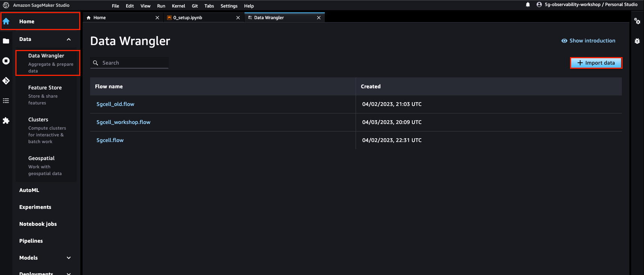Click the user profile avatar icon
The image size is (644, 275).
539,5
